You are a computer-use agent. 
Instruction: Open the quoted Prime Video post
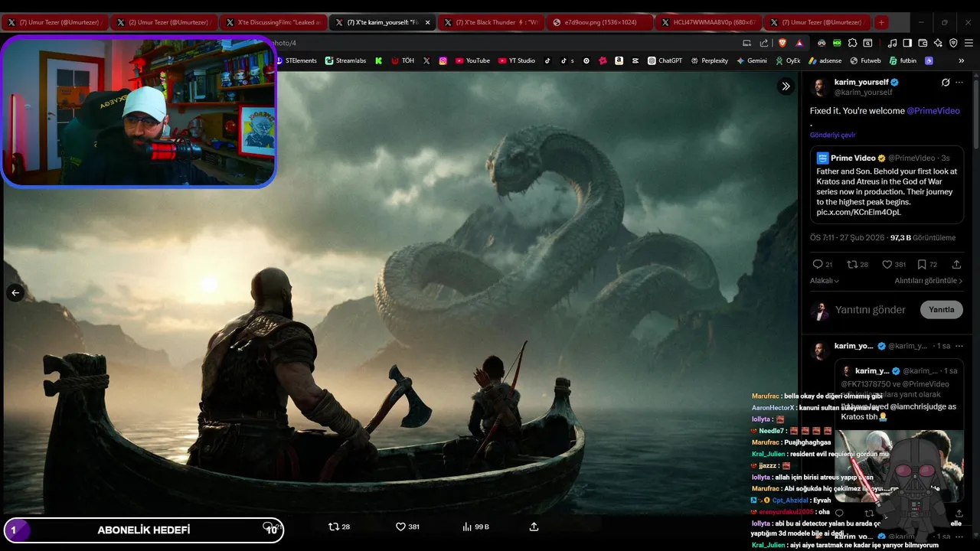887,184
